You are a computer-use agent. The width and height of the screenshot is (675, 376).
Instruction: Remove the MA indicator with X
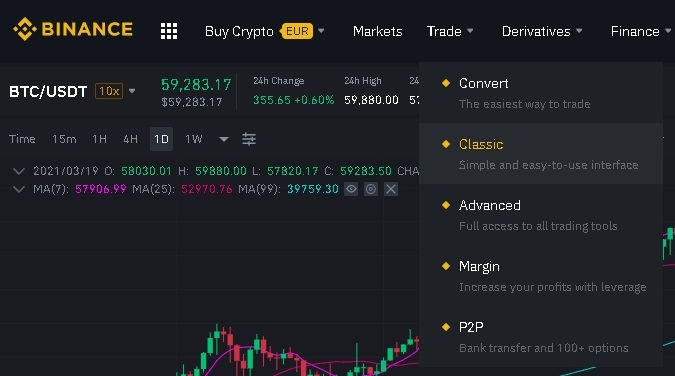(x=391, y=189)
